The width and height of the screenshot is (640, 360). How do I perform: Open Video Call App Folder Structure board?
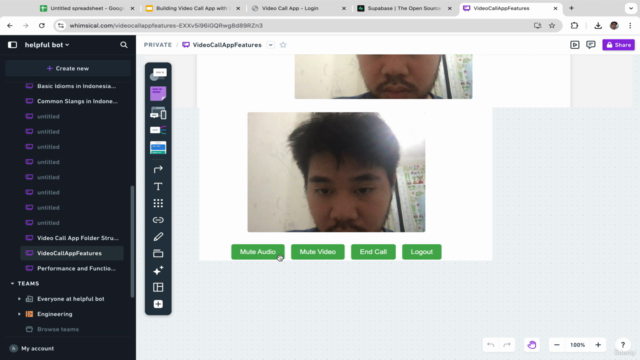tap(78, 238)
